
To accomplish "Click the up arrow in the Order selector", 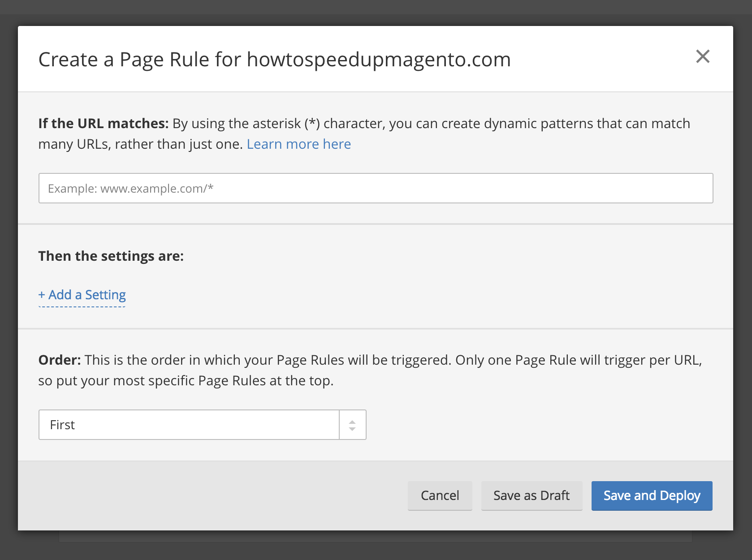I will click(352, 422).
